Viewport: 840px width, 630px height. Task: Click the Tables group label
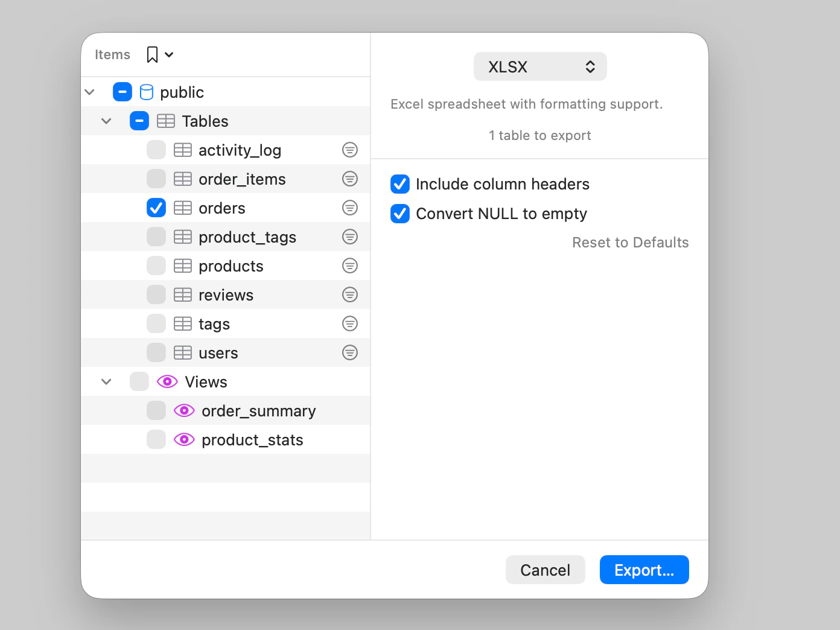pyautogui.click(x=205, y=121)
